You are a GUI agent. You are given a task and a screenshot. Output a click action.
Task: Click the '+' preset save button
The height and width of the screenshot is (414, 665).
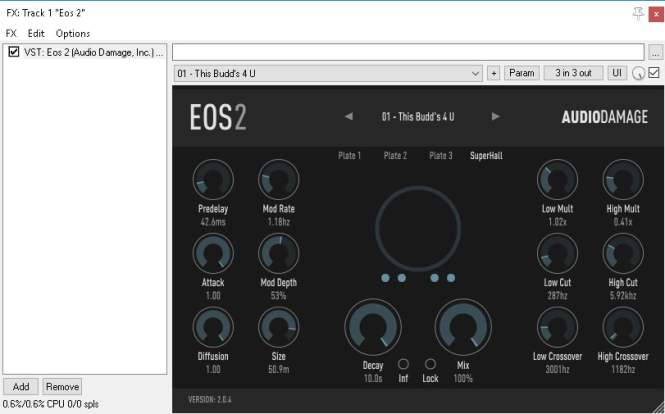pos(493,73)
